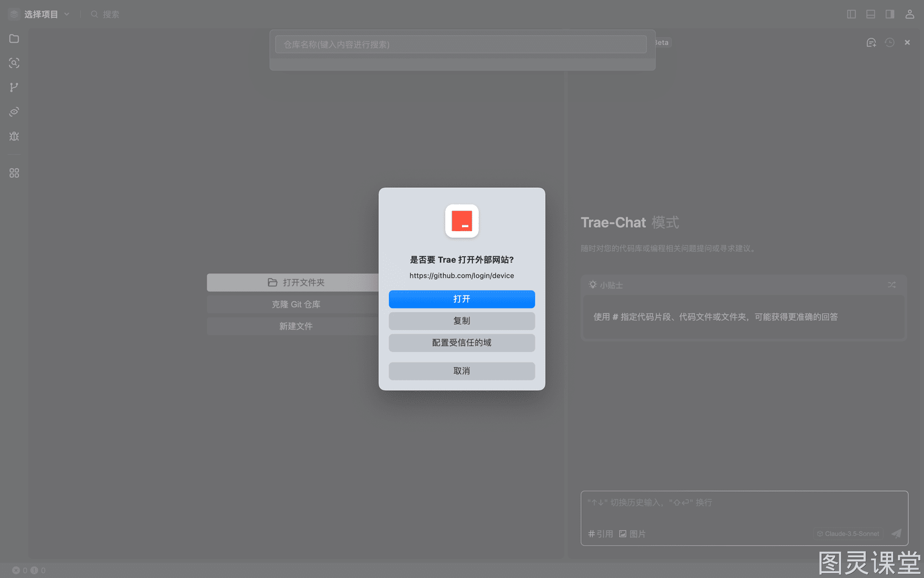Toggle the bottom panel layout icon
Image resolution: width=924 pixels, height=578 pixels.
coord(871,14)
